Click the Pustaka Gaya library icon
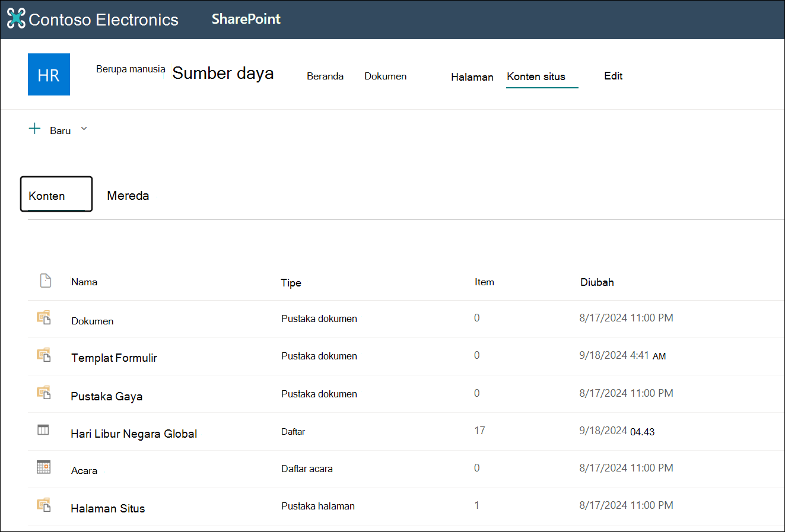The height and width of the screenshot is (532, 785). [x=44, y=393]
